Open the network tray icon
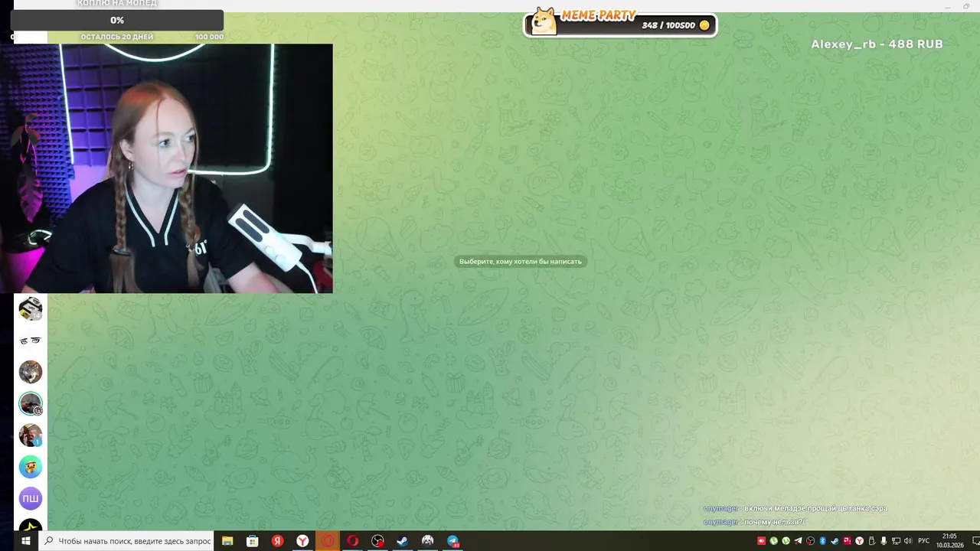 click(x=896, y=541)
